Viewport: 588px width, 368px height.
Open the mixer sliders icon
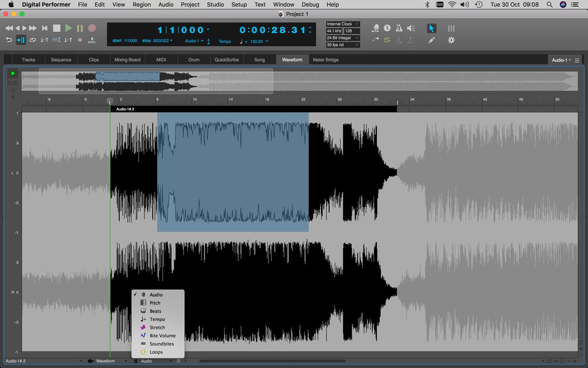pyautogui.click(x=451, y=28)
